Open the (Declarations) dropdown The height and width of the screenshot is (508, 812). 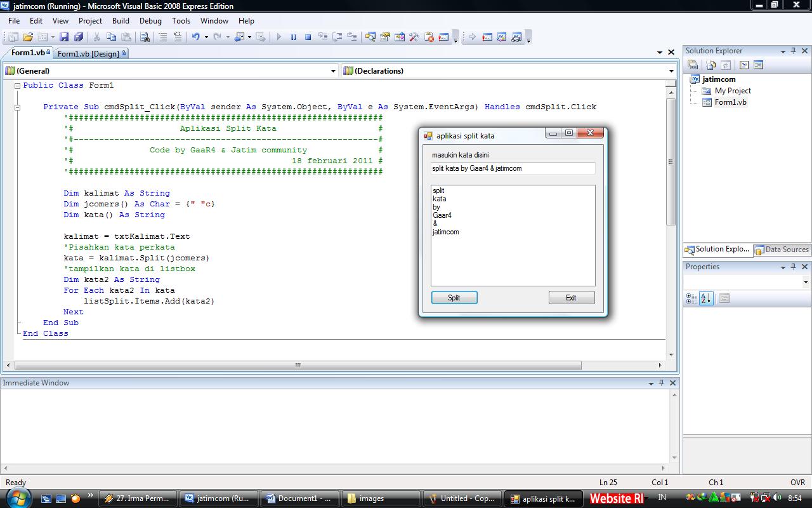pos(671,70)
